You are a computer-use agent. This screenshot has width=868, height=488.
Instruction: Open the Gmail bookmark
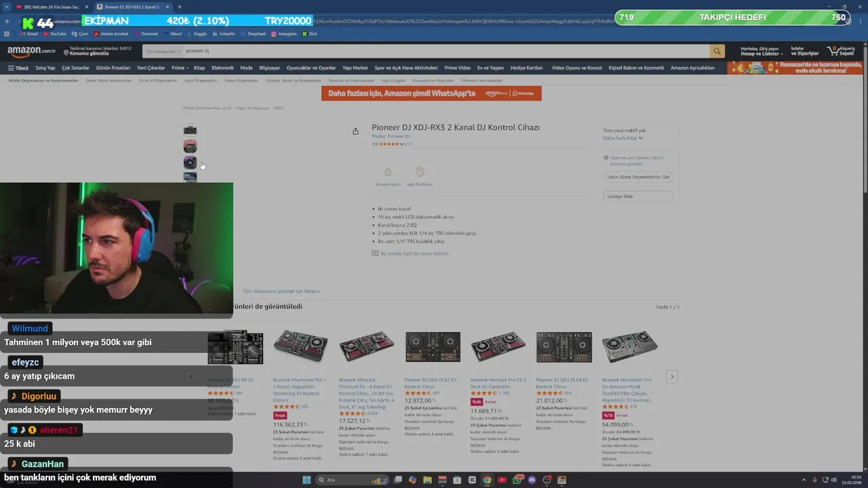28,33
